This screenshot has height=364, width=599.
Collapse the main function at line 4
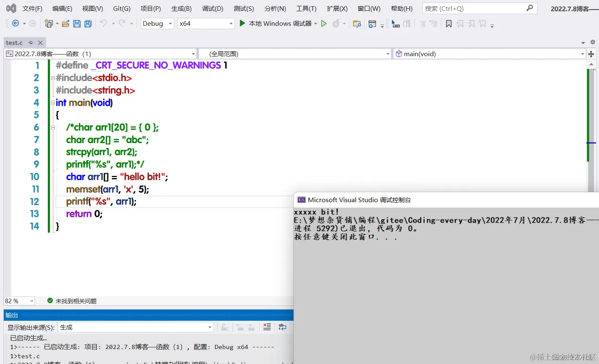[53, 103]
